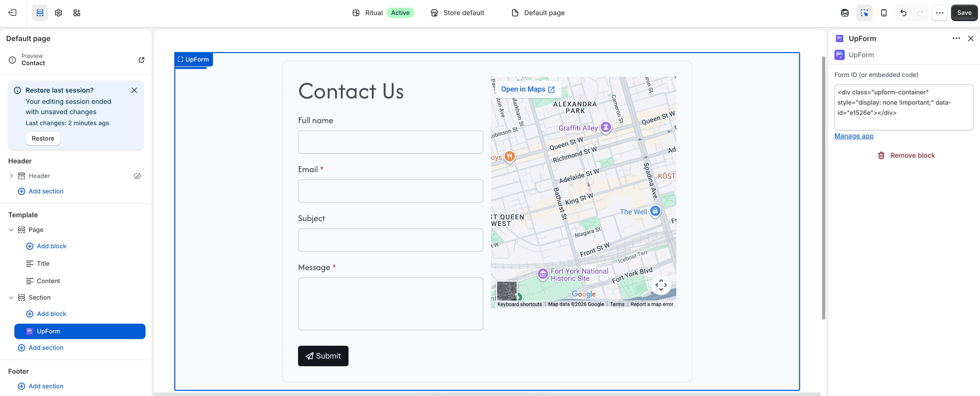Add block under Page
This screenshot has height=396, width=980.
tap(46, 246)
